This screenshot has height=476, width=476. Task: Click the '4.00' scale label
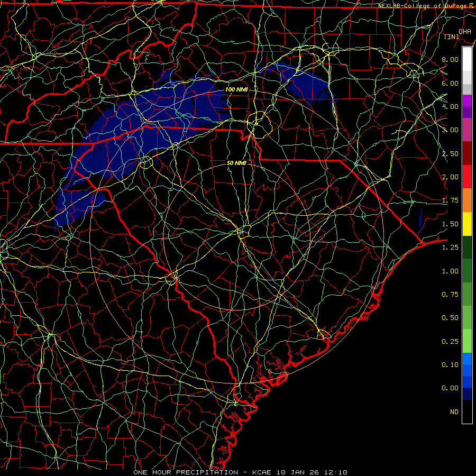pos(450,106)
